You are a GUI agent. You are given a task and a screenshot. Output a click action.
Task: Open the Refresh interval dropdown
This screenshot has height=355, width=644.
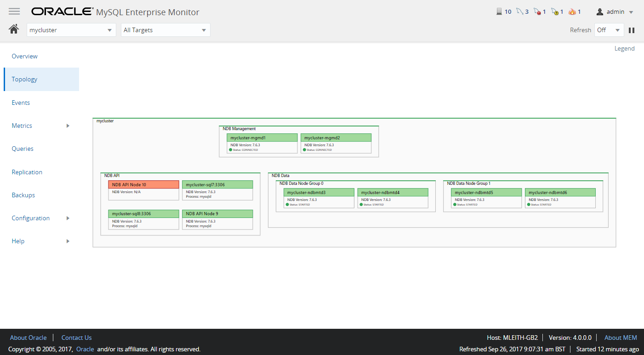pyautogui.click(x=609, y=30)
